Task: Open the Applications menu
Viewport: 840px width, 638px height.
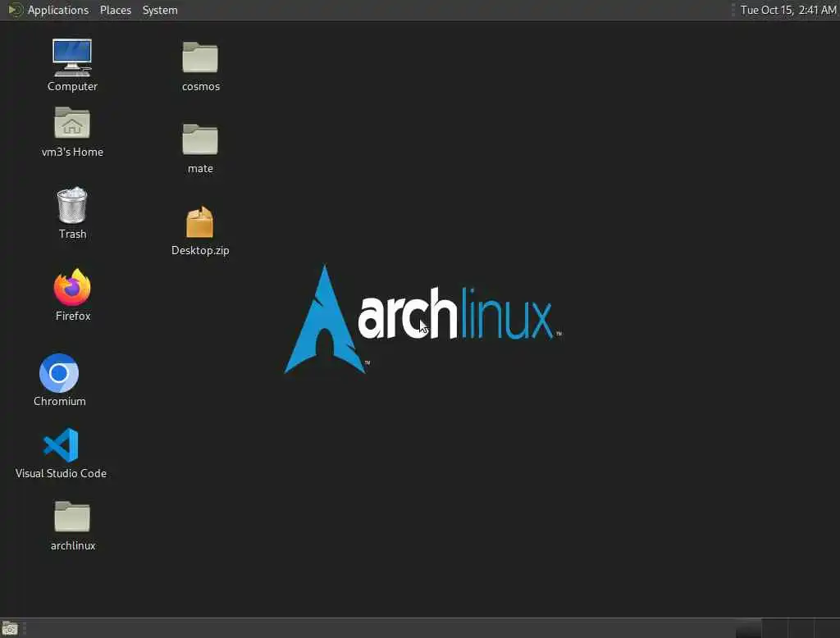Action: click(x=58, y=10)
